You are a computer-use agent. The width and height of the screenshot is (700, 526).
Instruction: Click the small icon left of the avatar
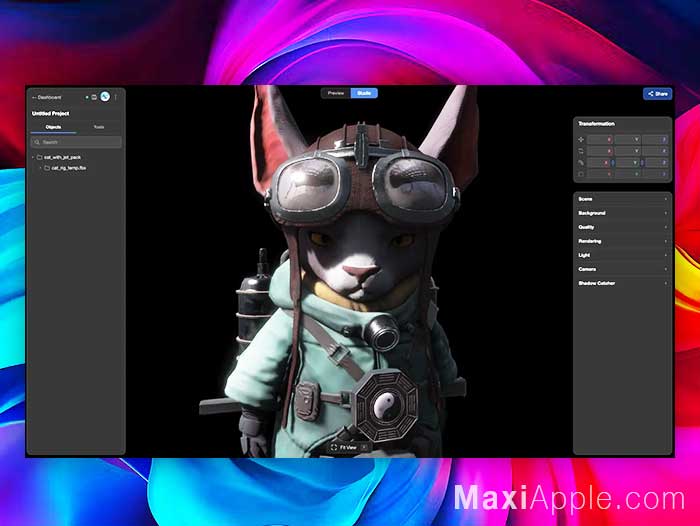[94, 97]
